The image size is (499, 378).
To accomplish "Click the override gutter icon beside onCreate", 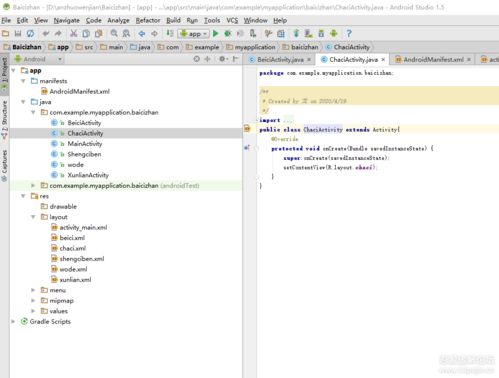I will (247, 148).
